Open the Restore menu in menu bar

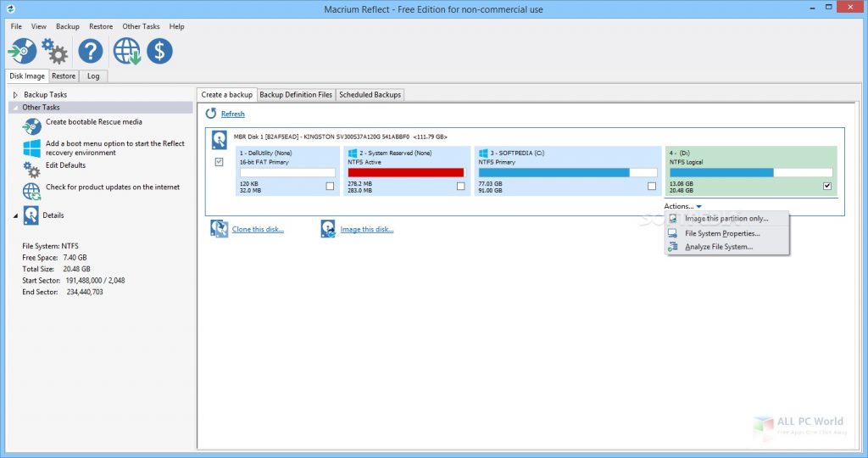tap(101, 26)
